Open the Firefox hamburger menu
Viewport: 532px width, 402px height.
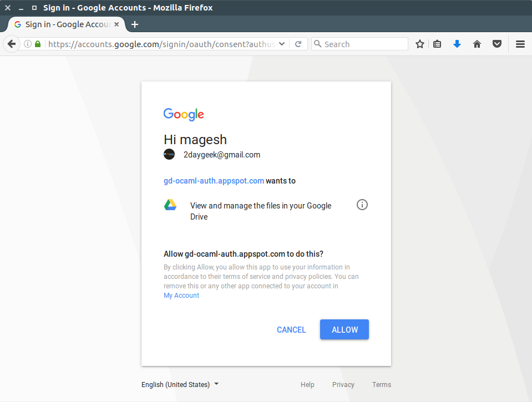pos(520,44)
